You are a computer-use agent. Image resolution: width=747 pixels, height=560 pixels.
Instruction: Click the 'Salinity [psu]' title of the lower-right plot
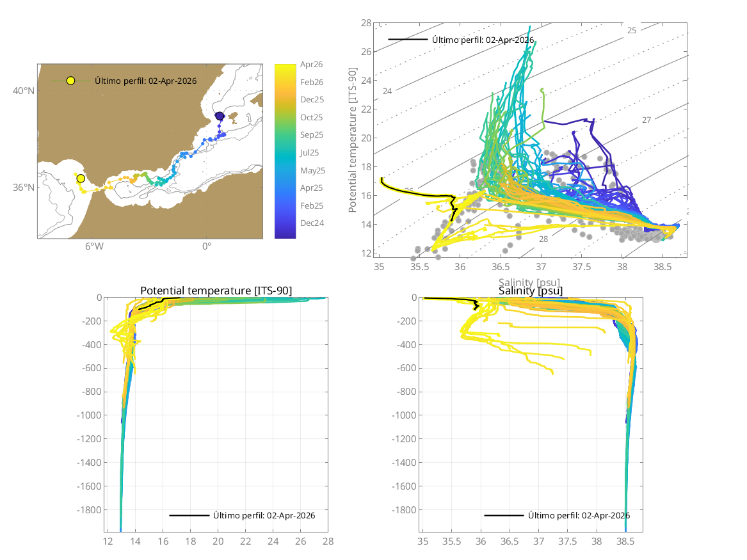click(531, 291)
